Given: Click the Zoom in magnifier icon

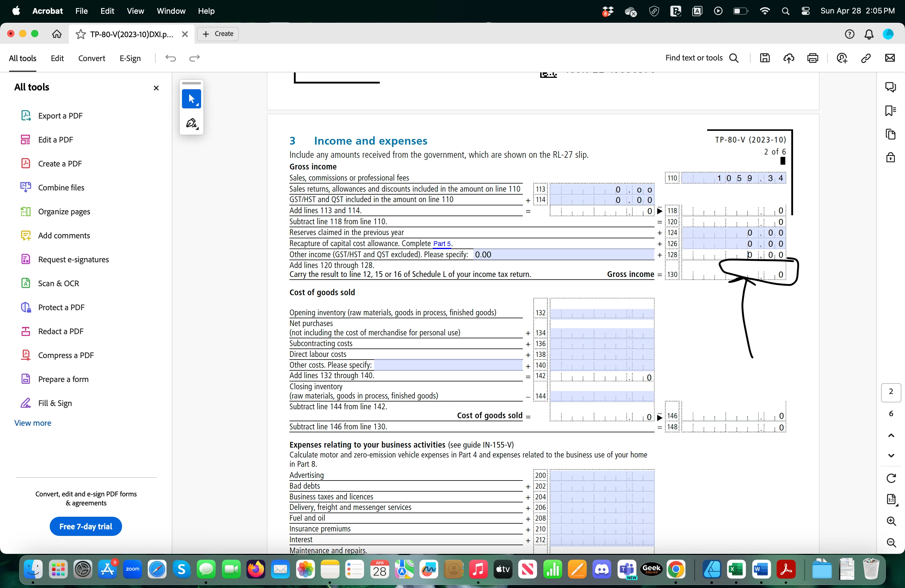Looking at the screenshot, I should 891,521.
